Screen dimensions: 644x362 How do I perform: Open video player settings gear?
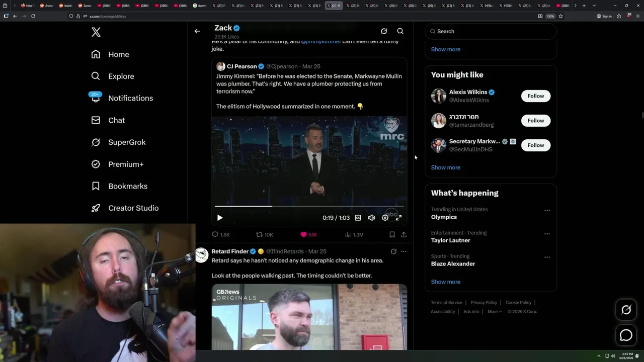point(385,218)
